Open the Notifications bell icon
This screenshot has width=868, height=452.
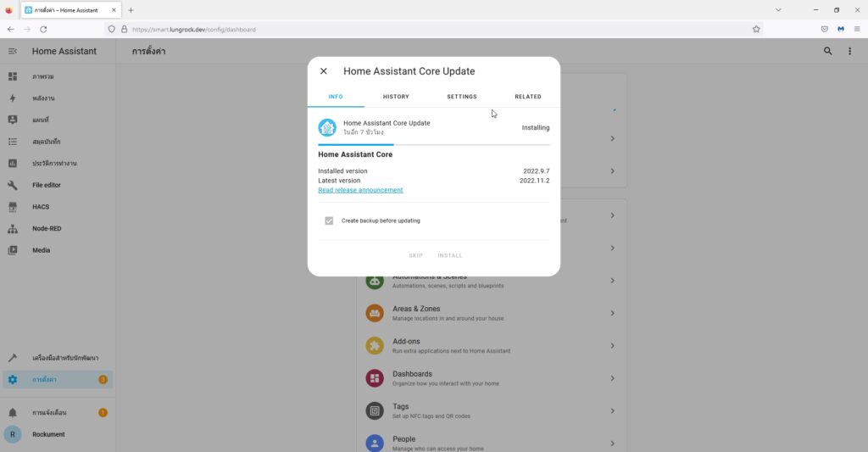[12, 413]
